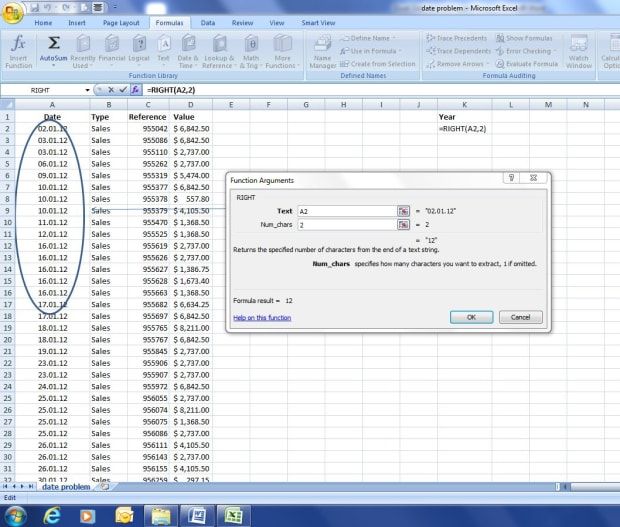Select row 10 header
This screenshot has height=527, width=620.
8,223
